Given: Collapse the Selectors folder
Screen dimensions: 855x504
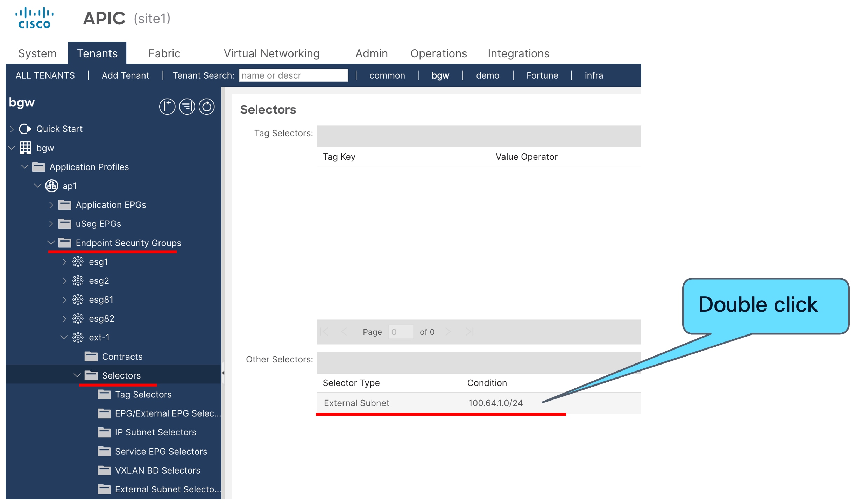Looking at the screenshot, I should [77, 375].
